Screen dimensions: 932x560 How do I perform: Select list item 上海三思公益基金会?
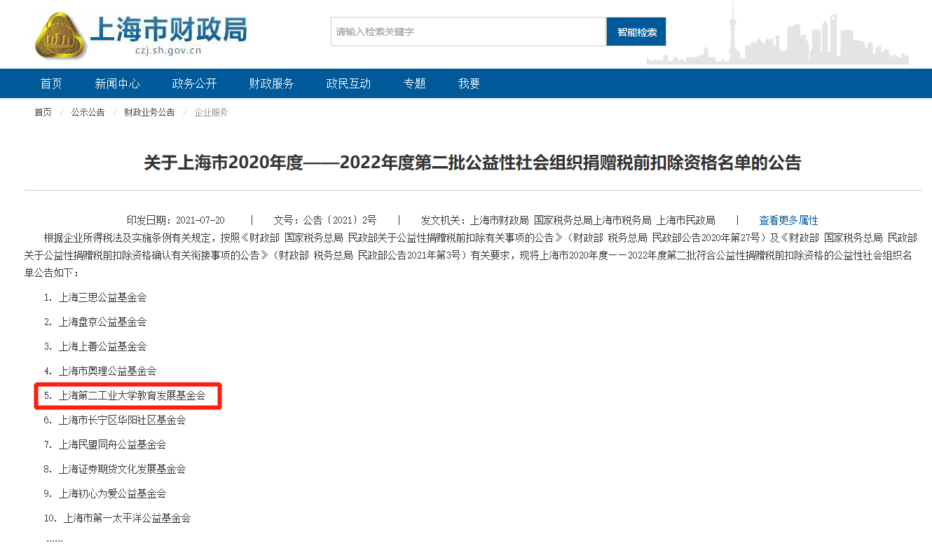click(102, 297)
